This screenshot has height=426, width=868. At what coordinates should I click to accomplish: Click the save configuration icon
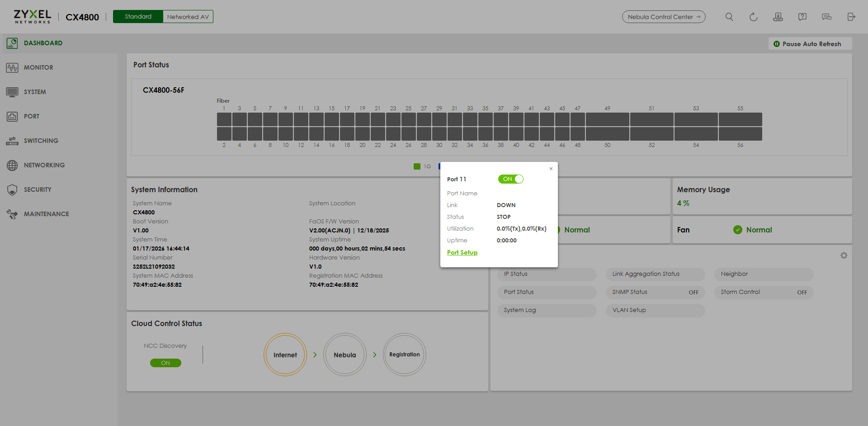point(778,17)
